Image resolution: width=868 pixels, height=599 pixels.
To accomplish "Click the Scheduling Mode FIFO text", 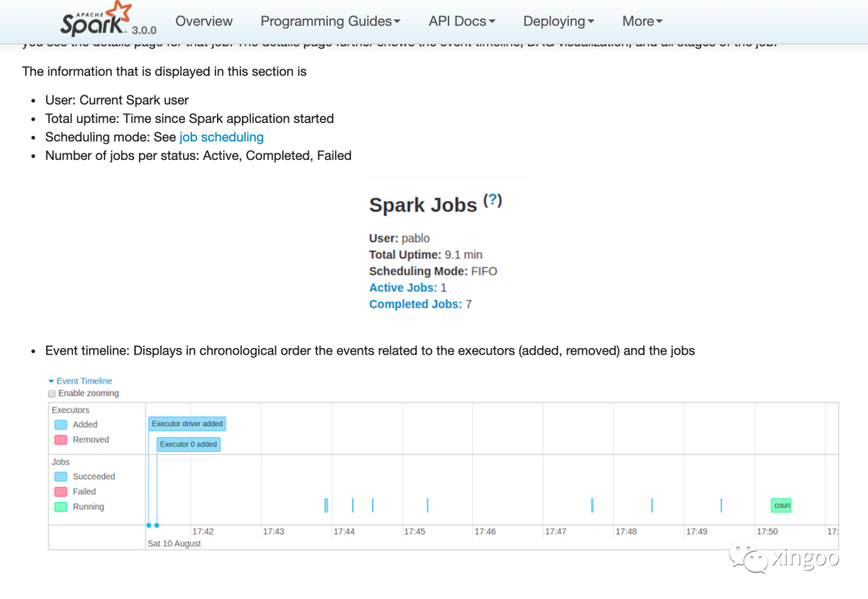I will pyautogui.click(x=433, y=271).
